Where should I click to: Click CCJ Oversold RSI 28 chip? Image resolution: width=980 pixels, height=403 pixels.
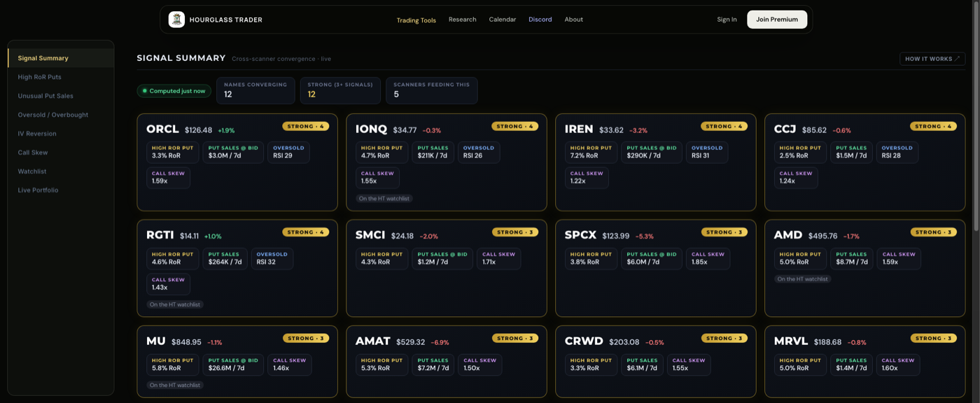click(897, 153)
